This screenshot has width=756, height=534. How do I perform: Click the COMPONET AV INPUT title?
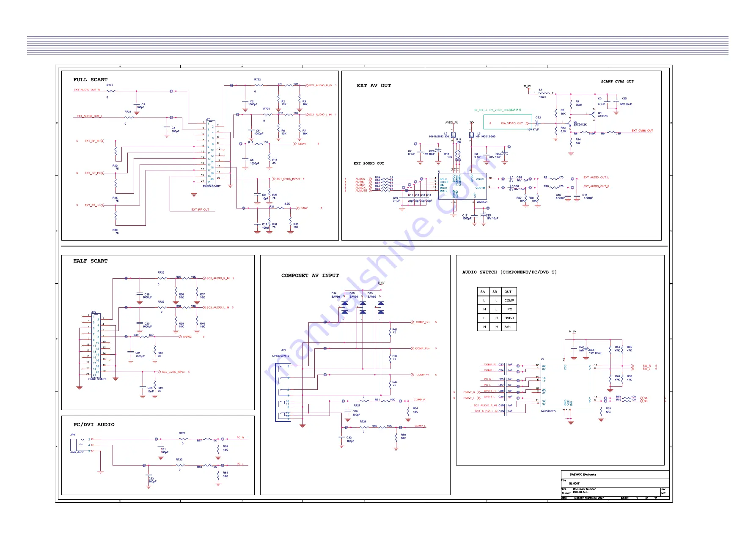tap(310, 275)
